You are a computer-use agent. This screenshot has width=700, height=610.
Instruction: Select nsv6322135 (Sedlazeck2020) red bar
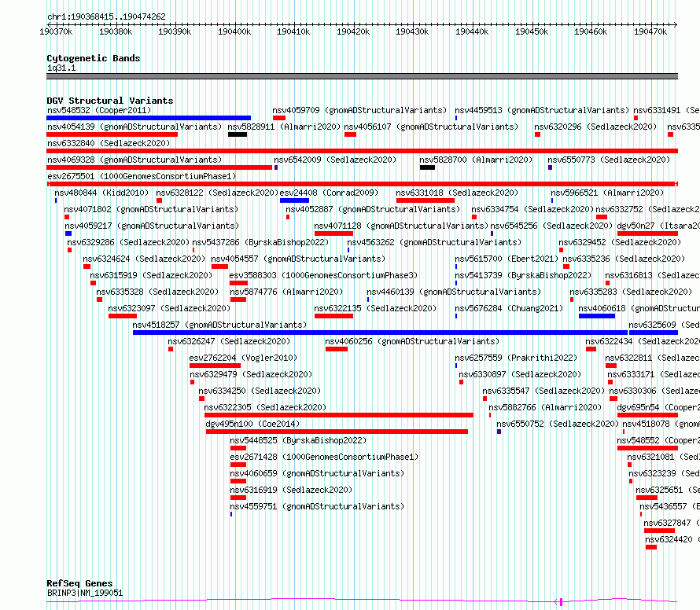coord(334,316)
